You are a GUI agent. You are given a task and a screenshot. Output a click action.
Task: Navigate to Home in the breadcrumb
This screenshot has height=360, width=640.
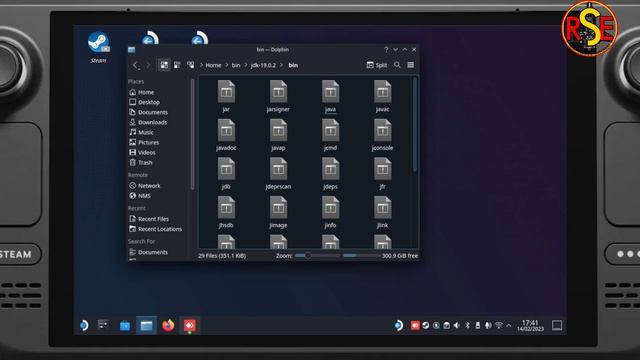[x=213, y=65]
